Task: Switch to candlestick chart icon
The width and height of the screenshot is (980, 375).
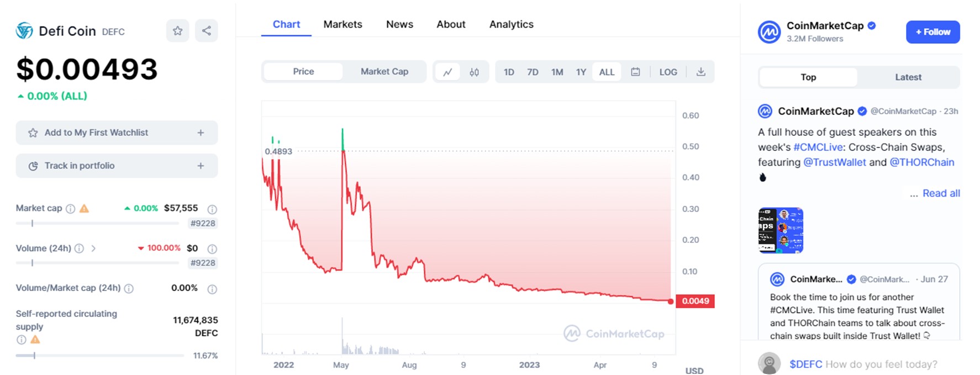Action: coord(474,72)
